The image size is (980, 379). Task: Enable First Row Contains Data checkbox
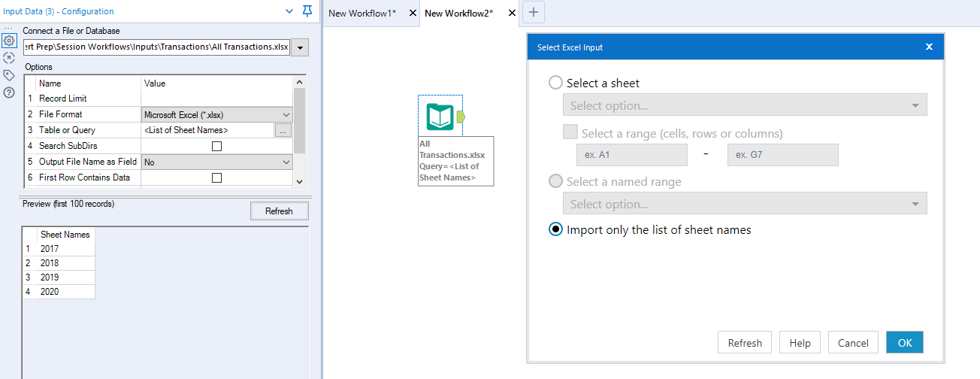point(216,177)
